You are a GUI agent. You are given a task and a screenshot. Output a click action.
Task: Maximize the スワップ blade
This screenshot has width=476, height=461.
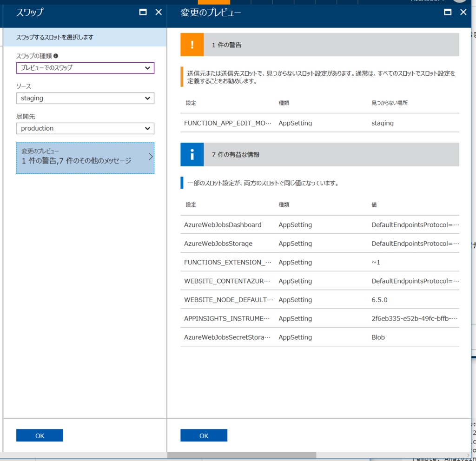click(x=143, y=12)
